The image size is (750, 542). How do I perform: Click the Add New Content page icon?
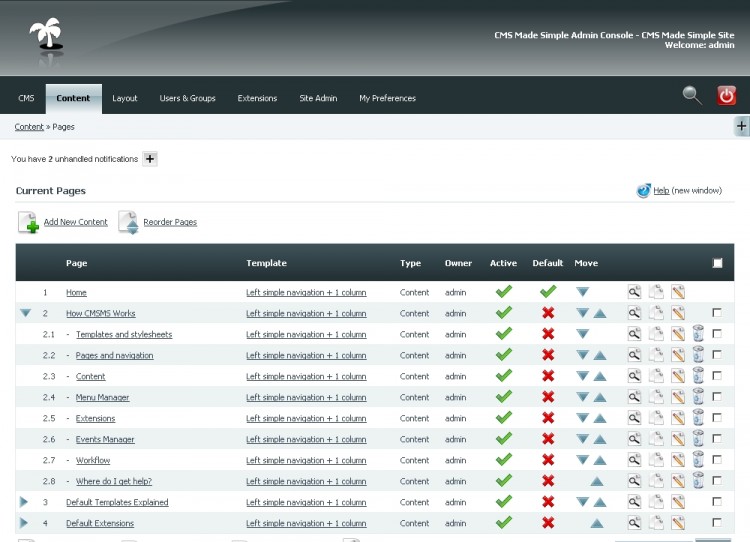click(x=28, y=222)
